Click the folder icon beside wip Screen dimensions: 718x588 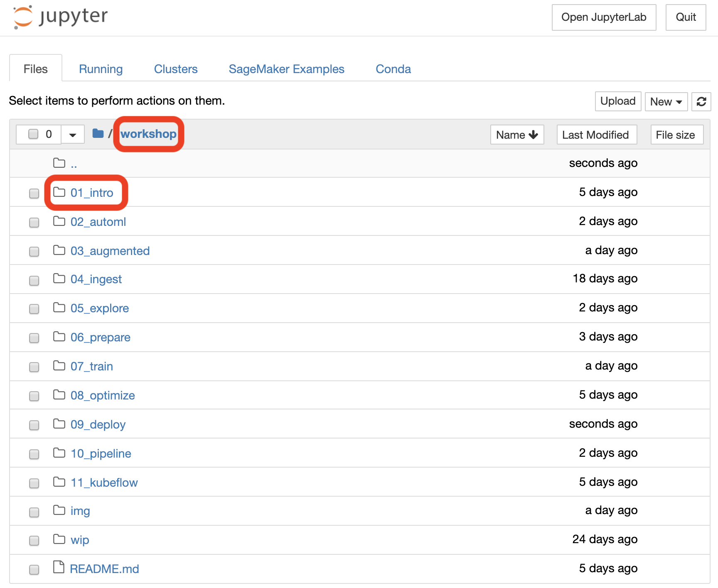pyautogui.click(x=59, y=539)
